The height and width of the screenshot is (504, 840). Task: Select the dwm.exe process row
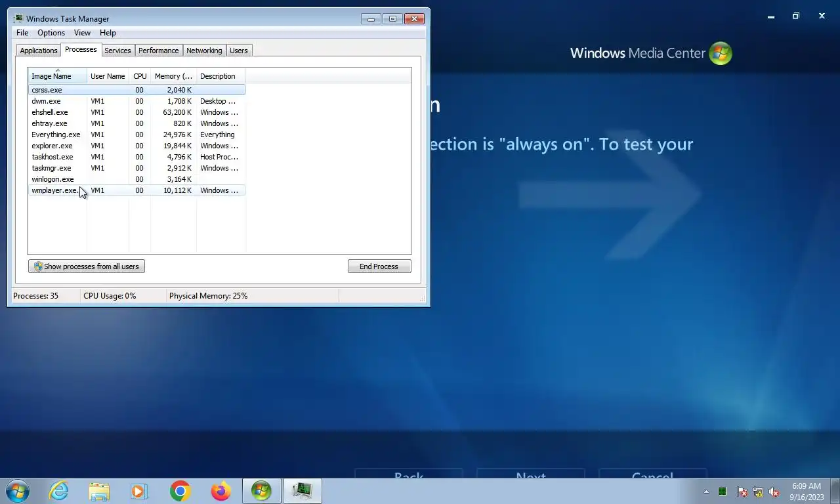pyautogui.click(x=136, y=101)
